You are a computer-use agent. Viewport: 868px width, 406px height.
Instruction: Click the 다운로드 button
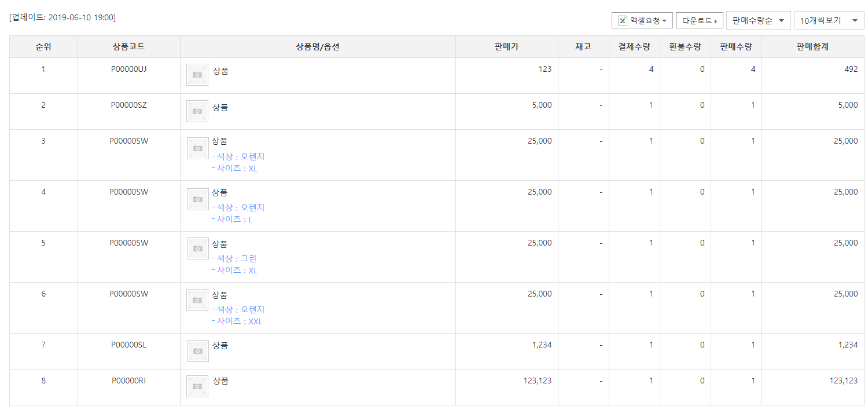[x=699, y=21]
